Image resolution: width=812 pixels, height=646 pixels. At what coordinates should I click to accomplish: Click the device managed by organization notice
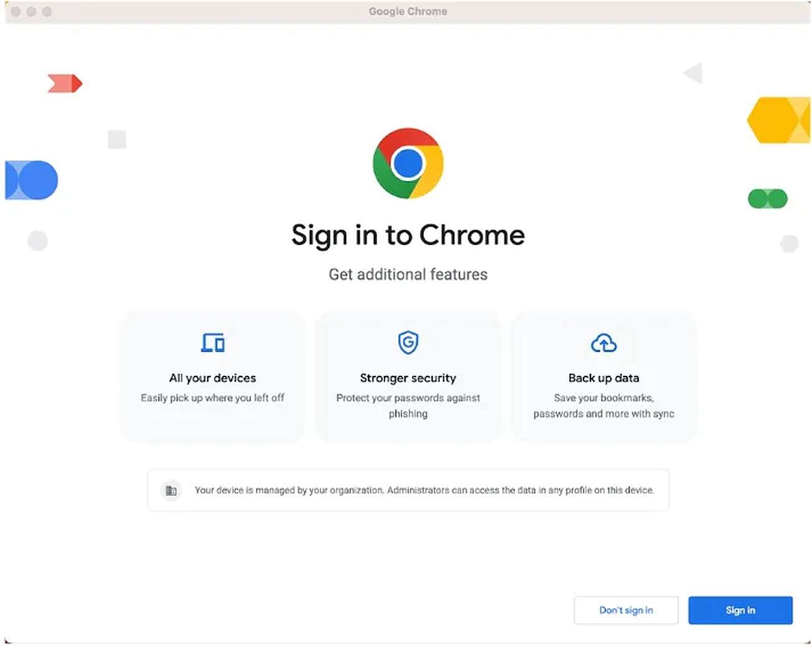tap(408, 490)
